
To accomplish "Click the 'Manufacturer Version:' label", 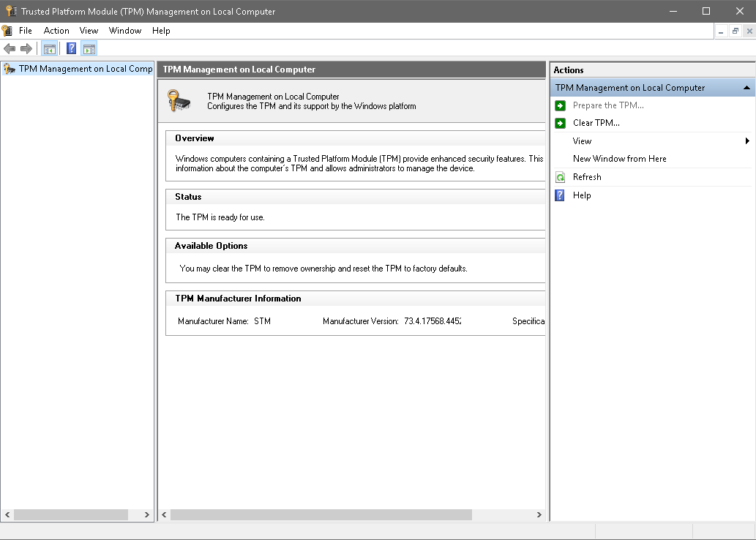I will [x=361, y=321].
